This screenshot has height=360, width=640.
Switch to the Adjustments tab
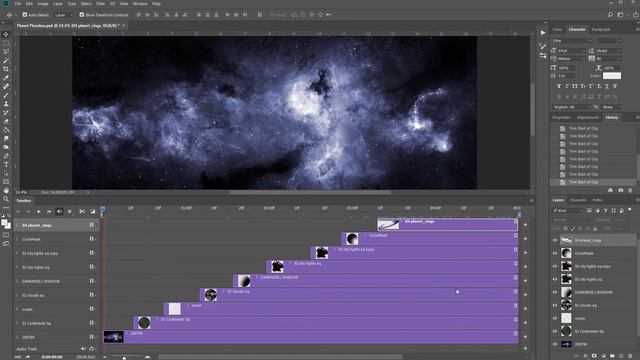tap(588, 118)
